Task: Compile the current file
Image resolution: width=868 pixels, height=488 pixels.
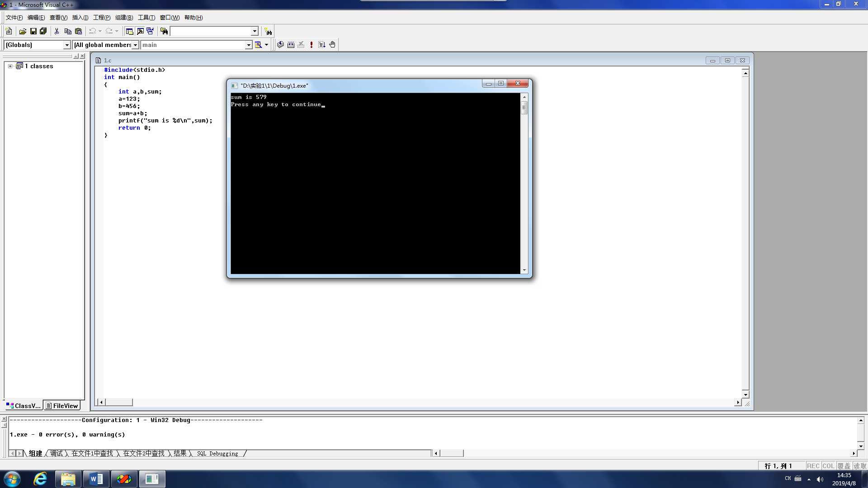Action: coord(281,45)
